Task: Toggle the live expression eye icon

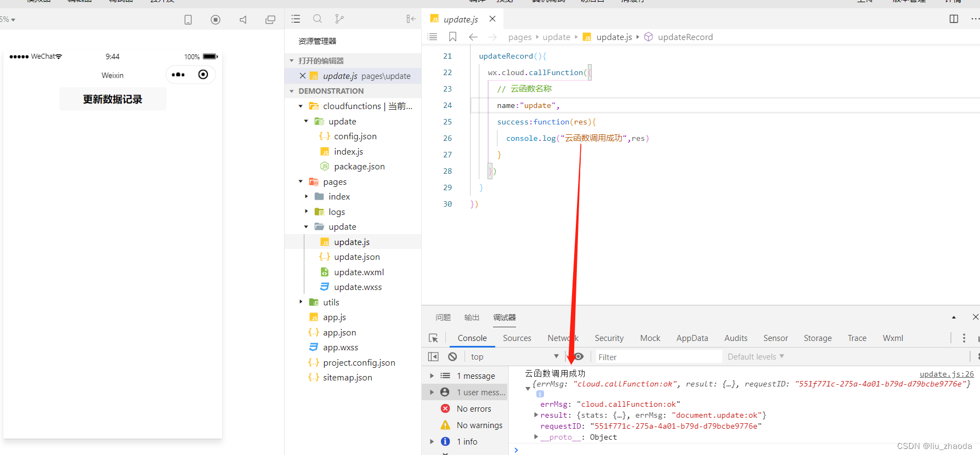Action: (578, 356)
